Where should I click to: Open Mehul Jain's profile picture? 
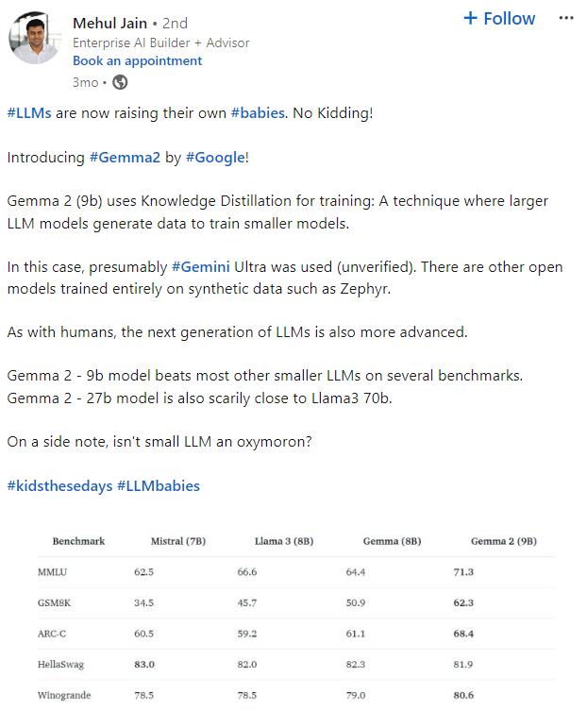35,40
